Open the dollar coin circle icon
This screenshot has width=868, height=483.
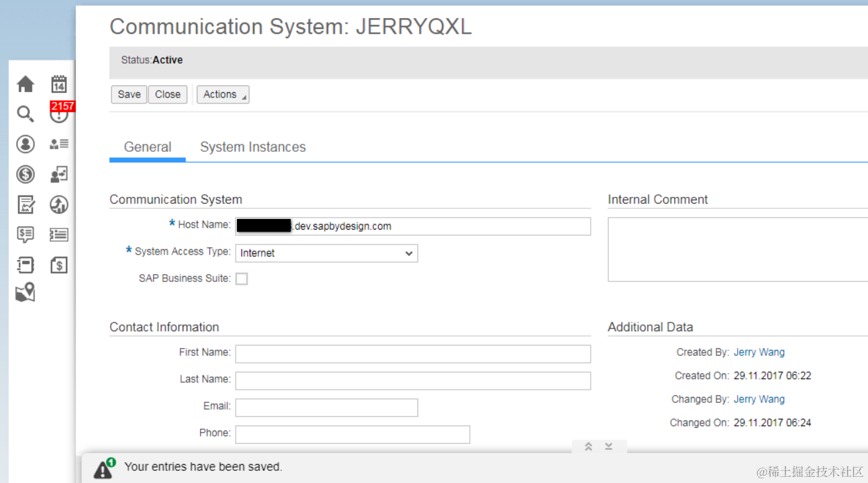(x=26, y=175)
